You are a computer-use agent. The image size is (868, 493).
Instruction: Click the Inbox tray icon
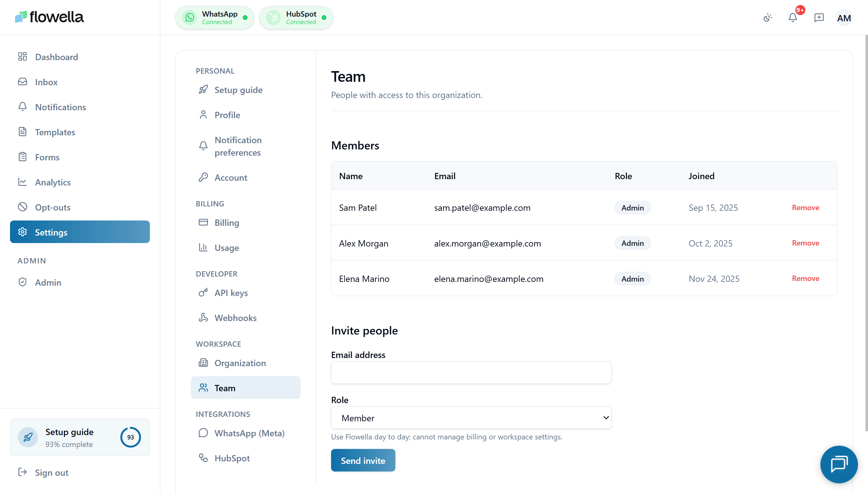pyautogui.click(x=22, y=82)
